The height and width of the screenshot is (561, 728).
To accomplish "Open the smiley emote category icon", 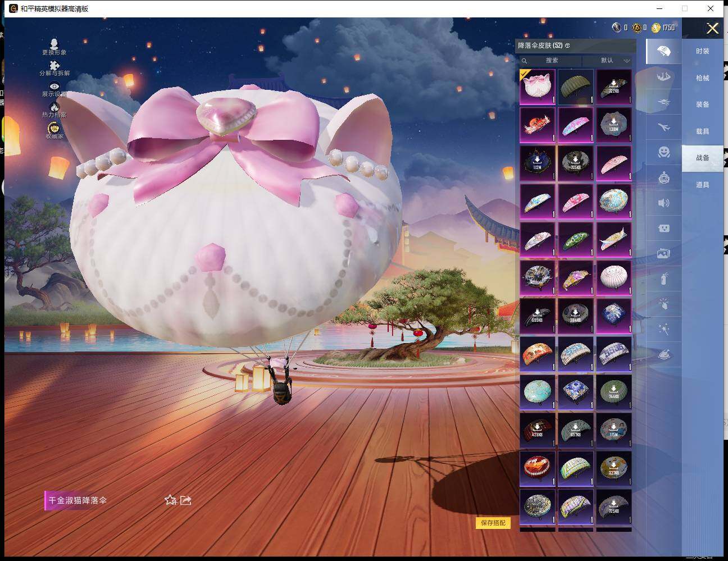I will [x=663, y=152].
